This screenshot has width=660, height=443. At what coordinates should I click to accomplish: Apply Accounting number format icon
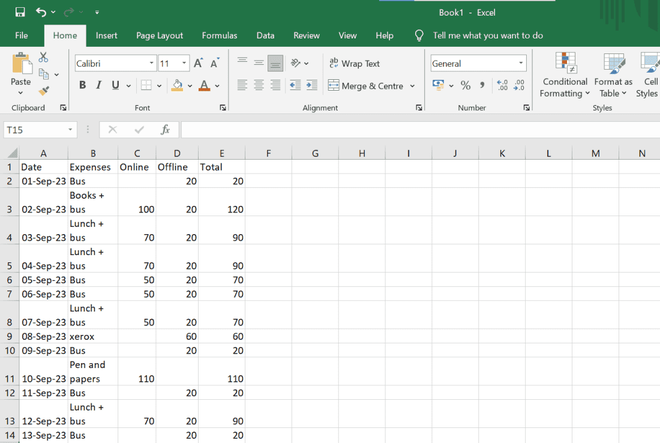click(438, 85)
